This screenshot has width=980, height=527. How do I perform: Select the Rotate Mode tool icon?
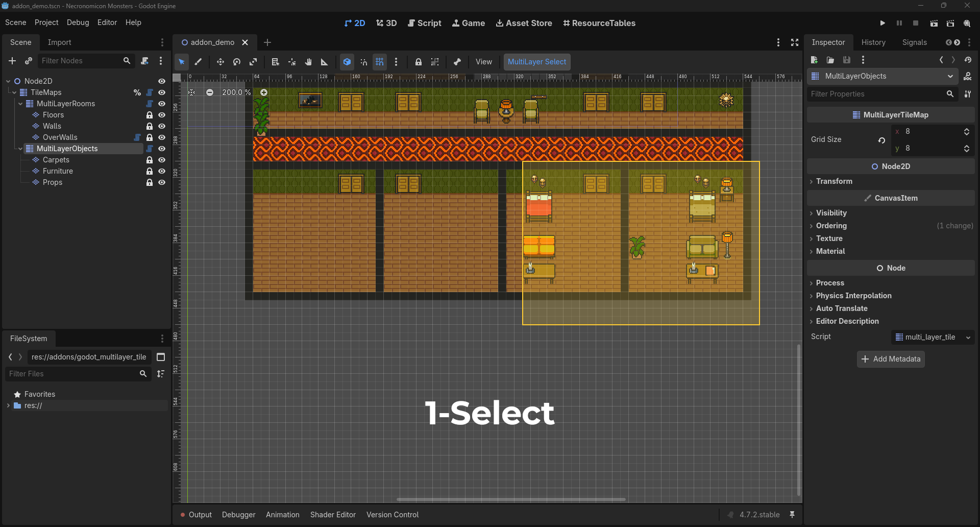click(x=237, y=62)
